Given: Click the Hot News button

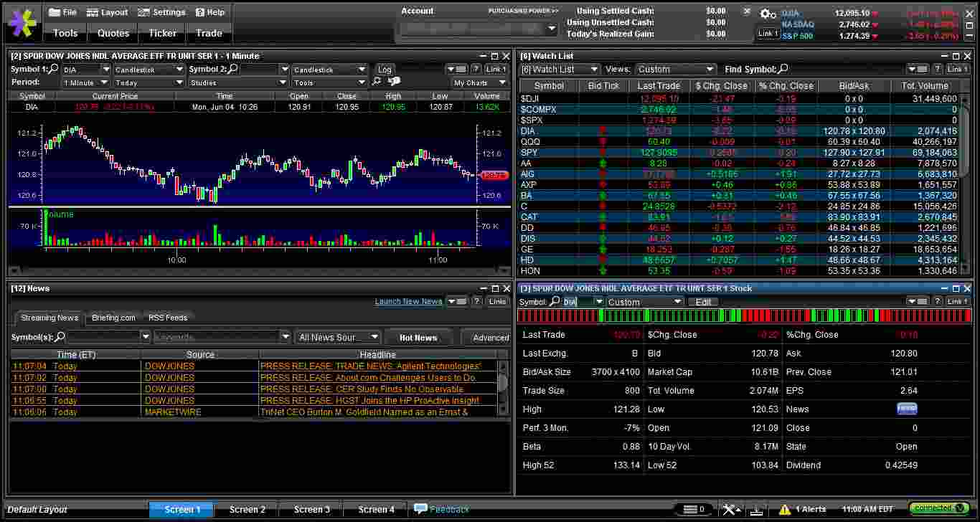Looking at the screenshot, I should [x=418, y=338].
